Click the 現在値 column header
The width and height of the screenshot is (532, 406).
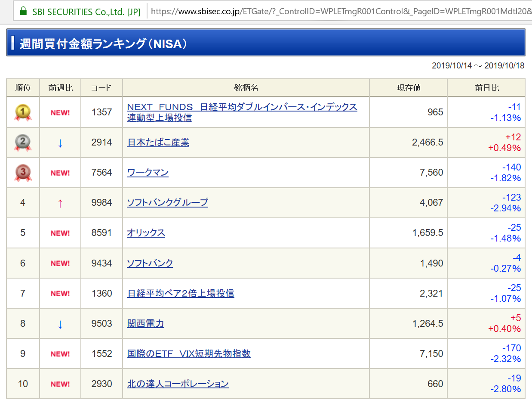click(408, 88)
